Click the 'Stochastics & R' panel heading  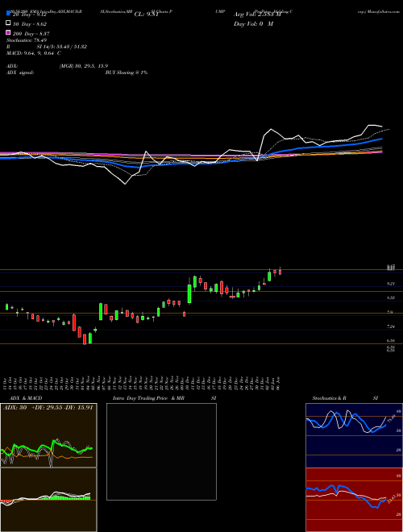(x=330, y=398)
